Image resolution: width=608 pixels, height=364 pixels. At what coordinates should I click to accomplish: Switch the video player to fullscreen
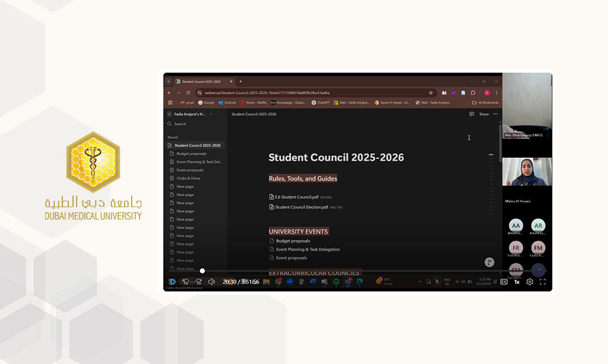(543, 282)
